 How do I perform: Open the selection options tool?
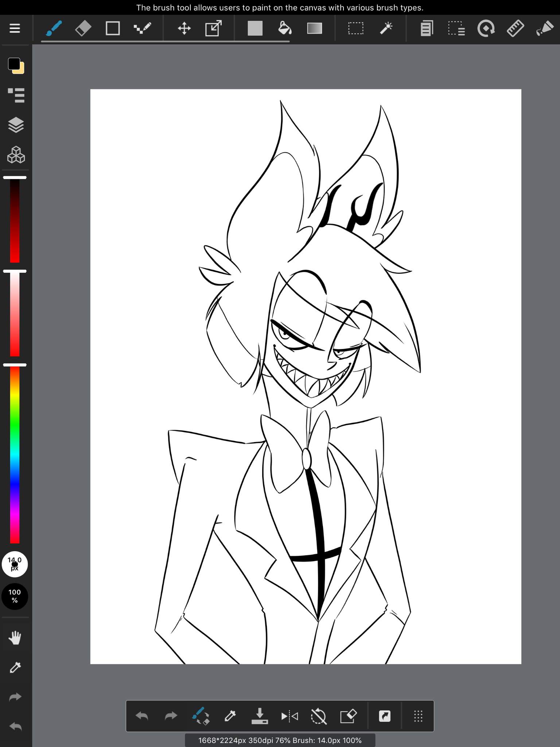click(456, 28)
